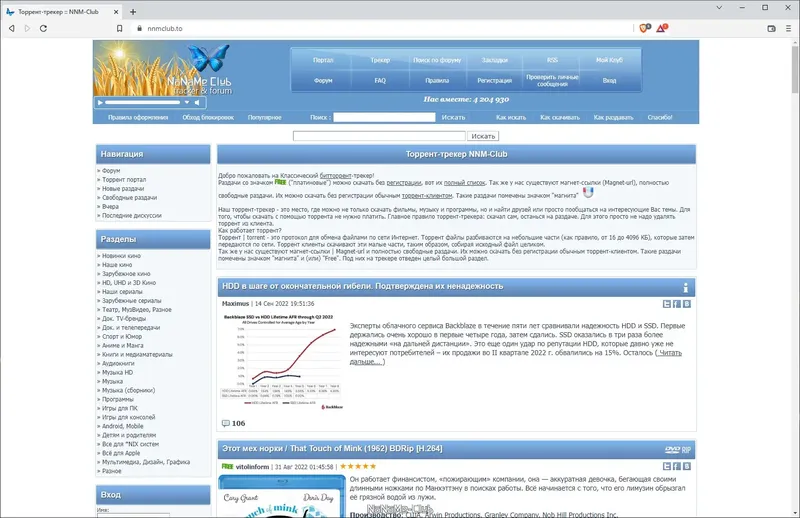The height and width of the screenshot is (518, 800).
Task: Click Искать link in the blue bar
Action: (x=453, y=117)
